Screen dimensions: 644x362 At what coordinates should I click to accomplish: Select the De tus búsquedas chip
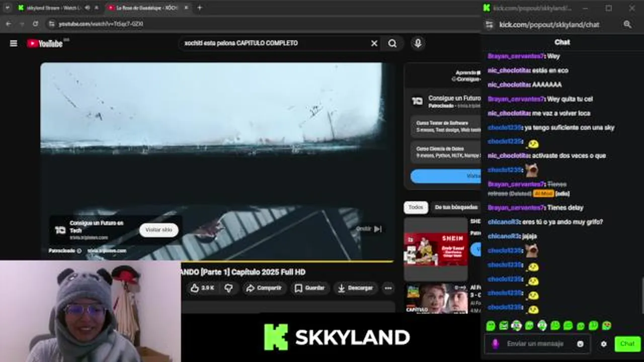(456, 207)
